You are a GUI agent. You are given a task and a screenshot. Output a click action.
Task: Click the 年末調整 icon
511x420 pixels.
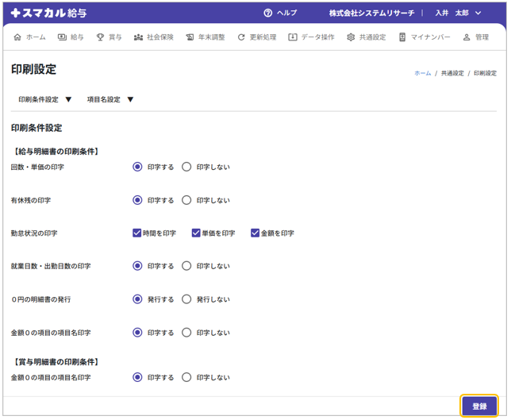(190, 37)
